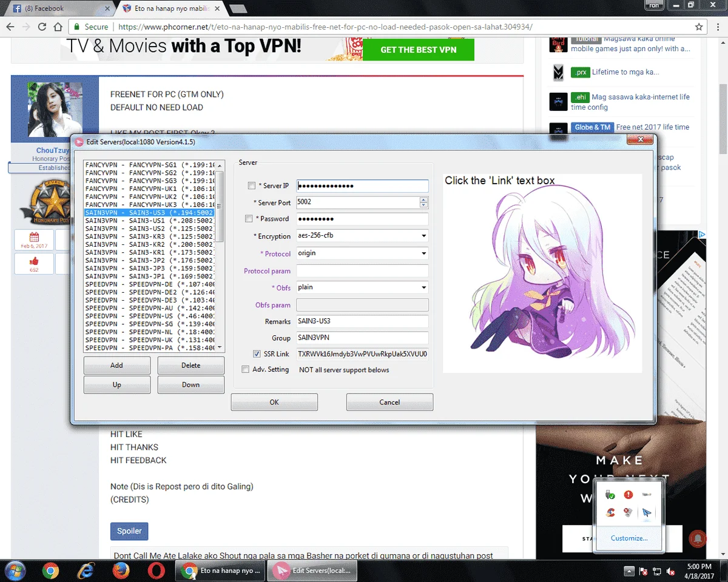Open Action Center flag icon in tray
Viewport: 728px width, 582px height.
643,571
